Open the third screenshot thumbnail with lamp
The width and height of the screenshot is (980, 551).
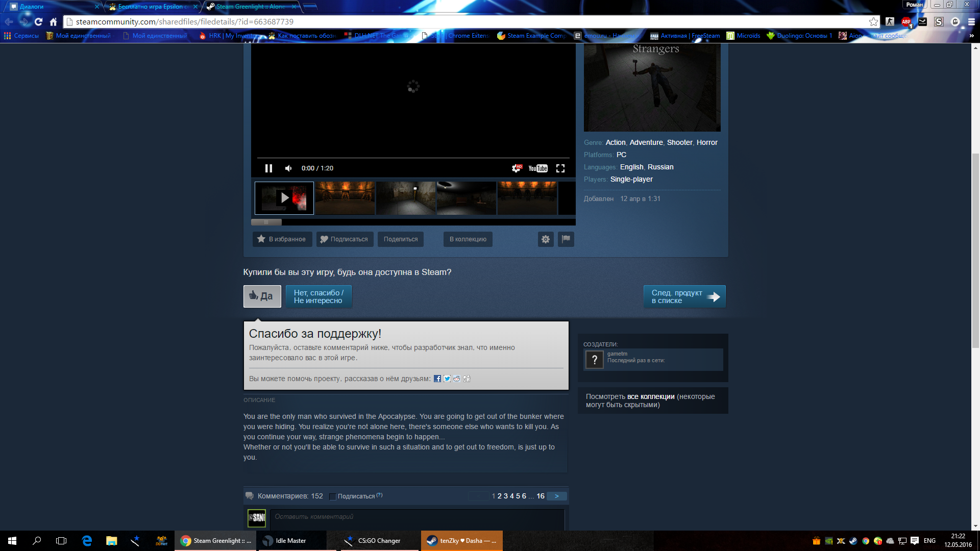click(406, 198)
